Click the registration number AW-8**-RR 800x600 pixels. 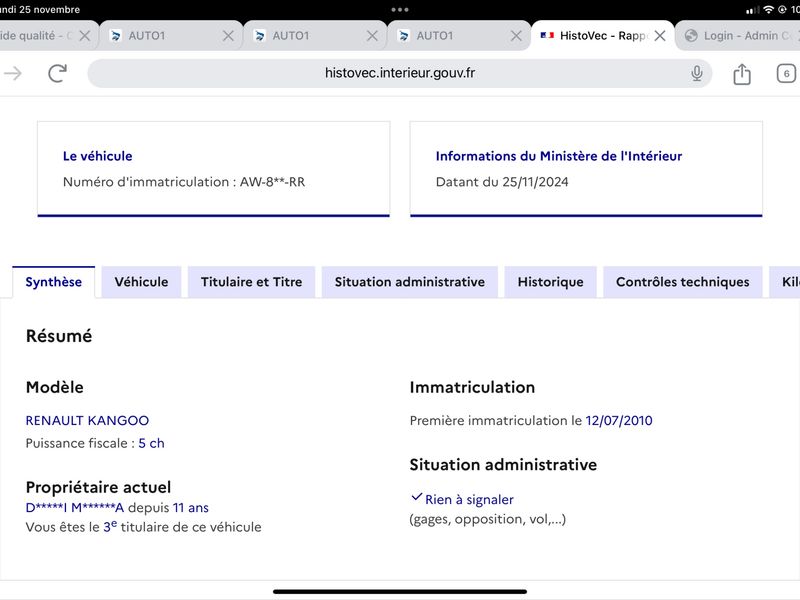[x=272, y=182]
